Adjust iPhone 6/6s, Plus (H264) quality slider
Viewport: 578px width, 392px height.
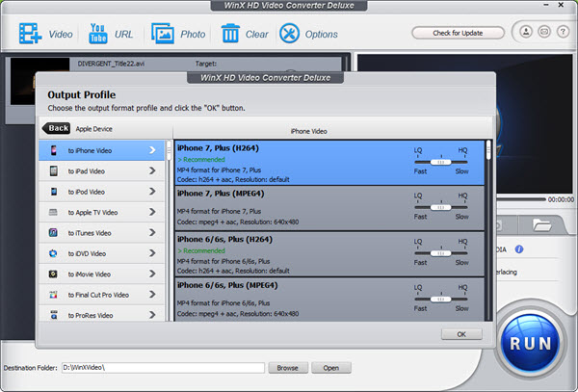tap(441, 253)
